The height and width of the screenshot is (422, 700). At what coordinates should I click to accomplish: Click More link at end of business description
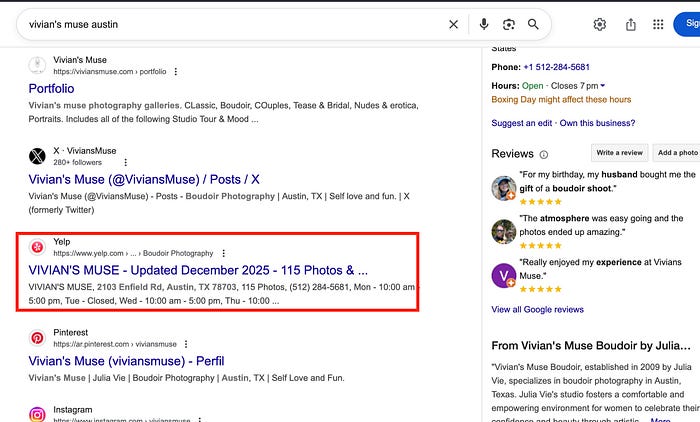(660, 420)
